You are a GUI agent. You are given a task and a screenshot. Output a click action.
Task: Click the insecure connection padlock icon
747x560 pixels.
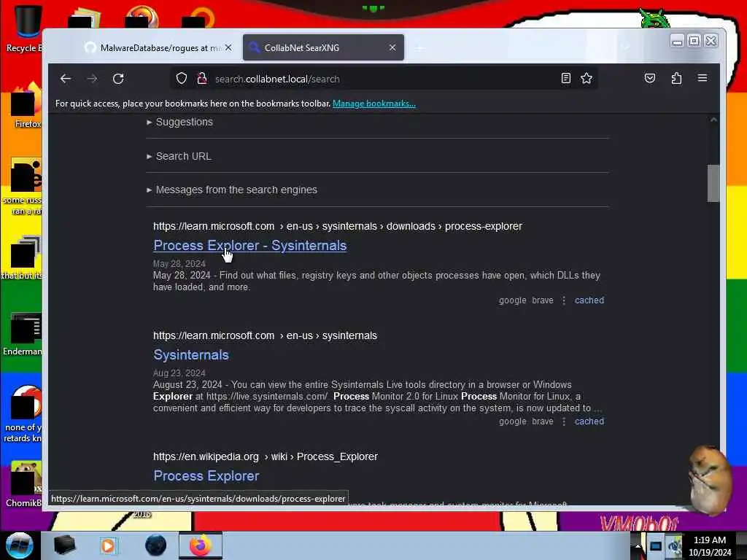coord(202,79)
